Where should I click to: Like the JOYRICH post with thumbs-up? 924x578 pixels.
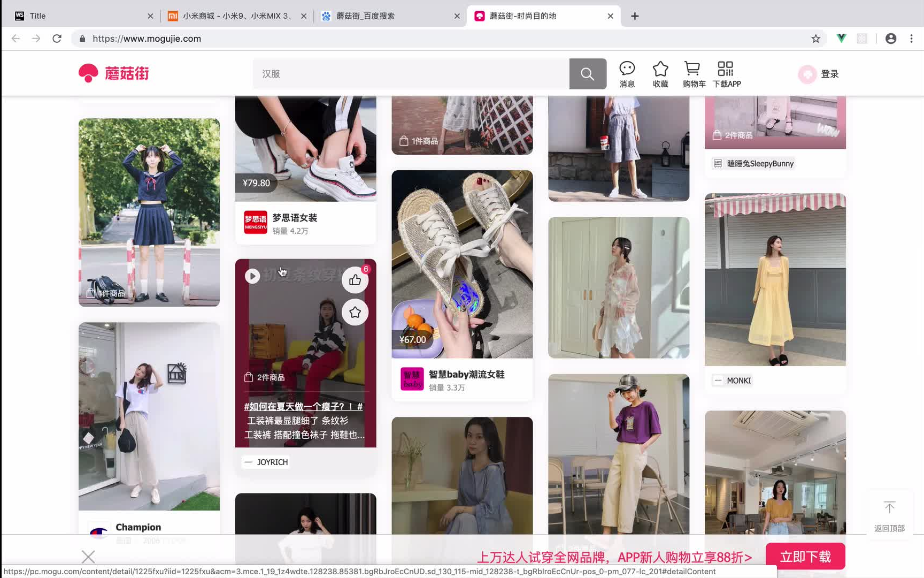tap(355, 280)
